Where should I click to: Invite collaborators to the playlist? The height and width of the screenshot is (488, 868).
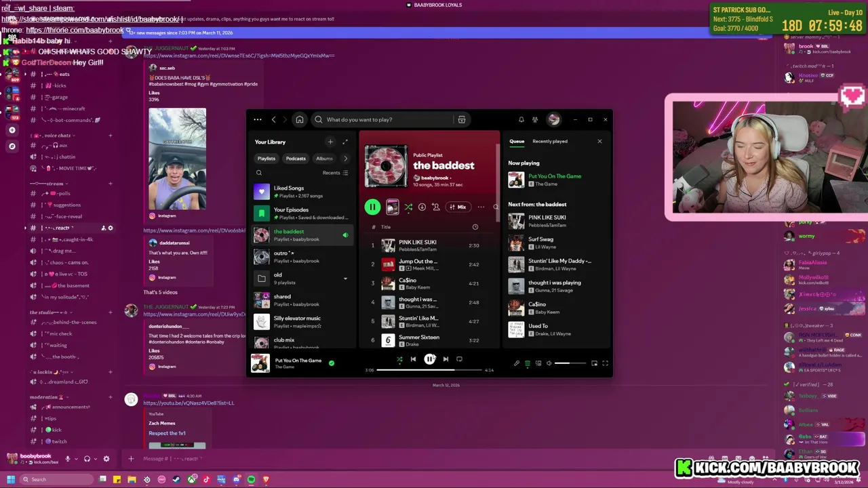click(x=435, y=207)
